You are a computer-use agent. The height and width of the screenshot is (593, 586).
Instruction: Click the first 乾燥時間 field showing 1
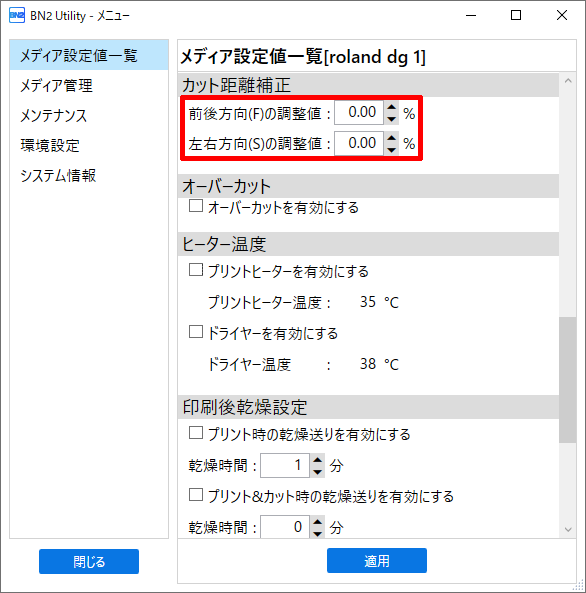pos(285,465)
